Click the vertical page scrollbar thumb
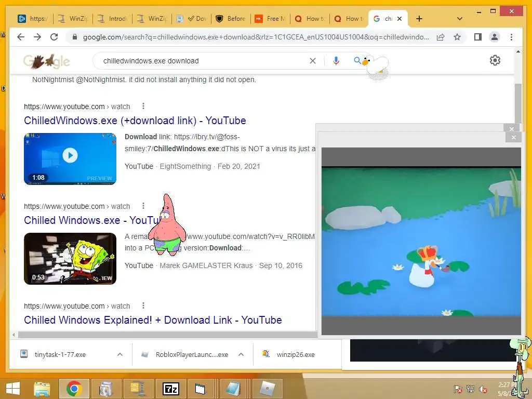The width and height of the screenshot is (532, 399). pos(518,103)
